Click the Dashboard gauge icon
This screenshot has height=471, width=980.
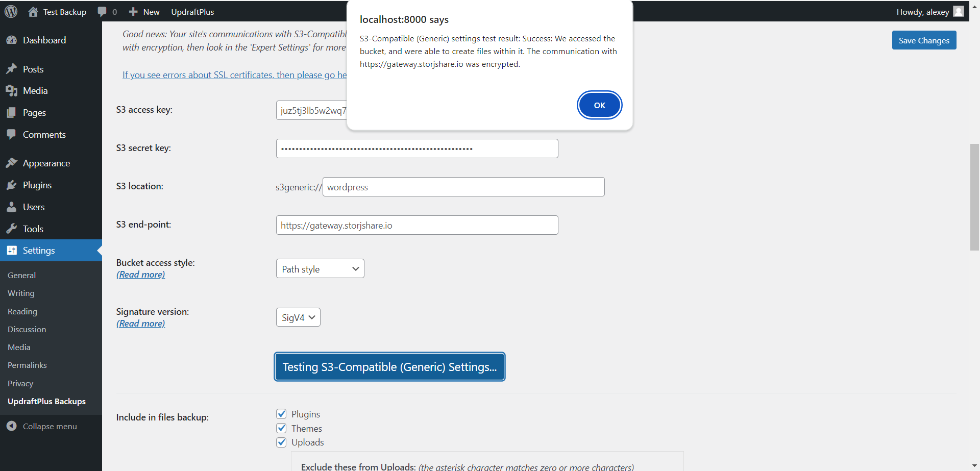pyautogui.click(x=12, y=40)
